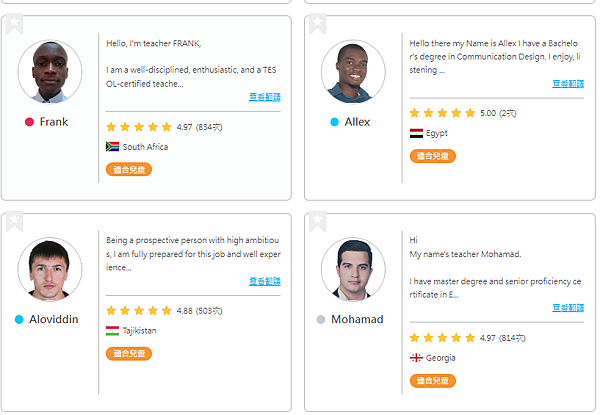View translation of Allex's introduction
Image resolution: width=600 pixels, height=415 pixels.
(x=568, y=84)
